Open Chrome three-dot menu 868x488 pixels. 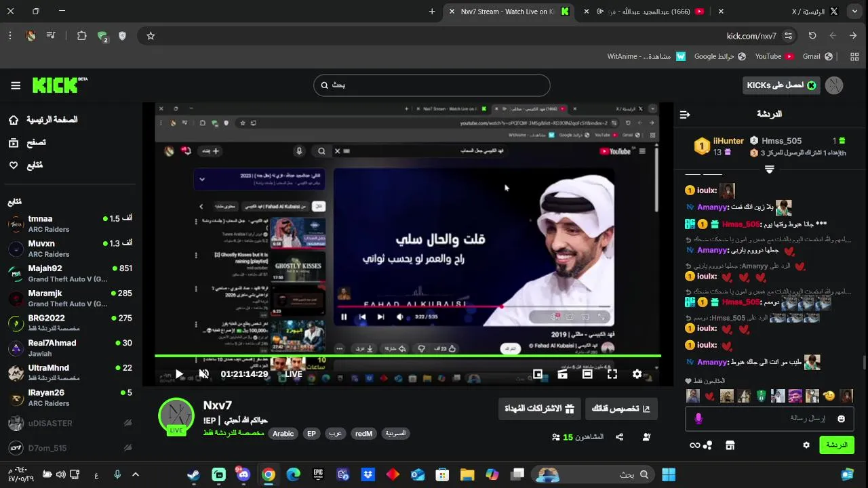click(9, 36)
